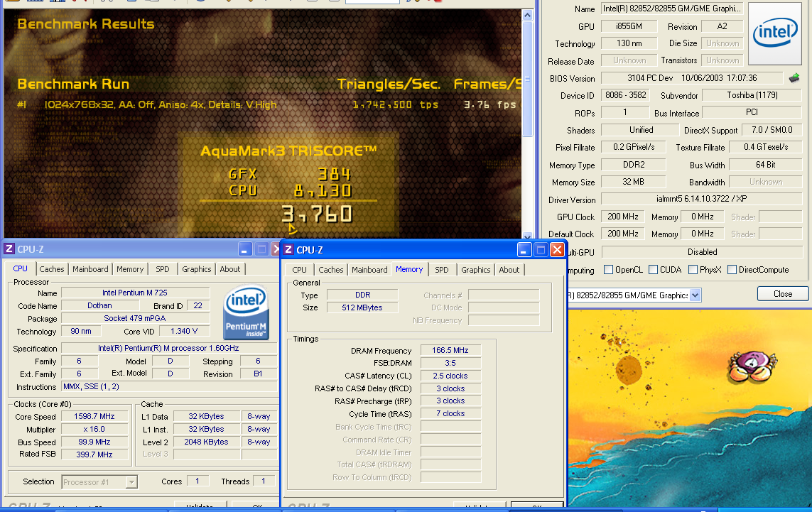This screenshot has width=812, height=512.
Task: Select CPU tab in the CPU-Z memory window
Action: (299, 270)
